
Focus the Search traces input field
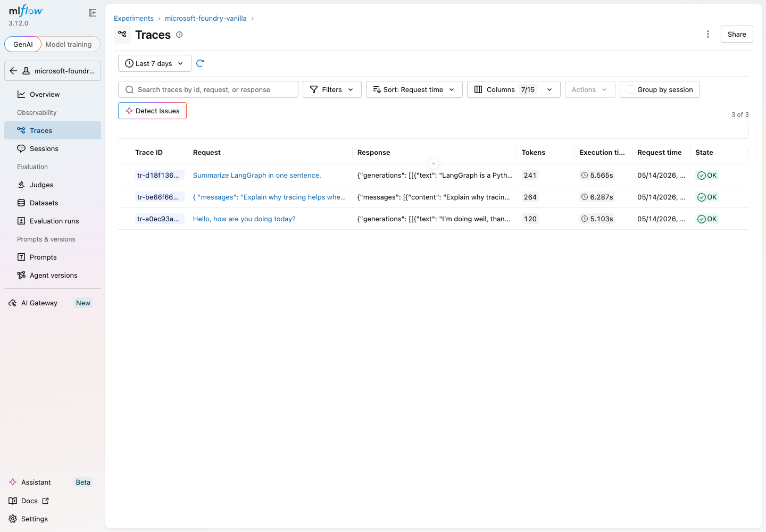[x=208, y=89]
